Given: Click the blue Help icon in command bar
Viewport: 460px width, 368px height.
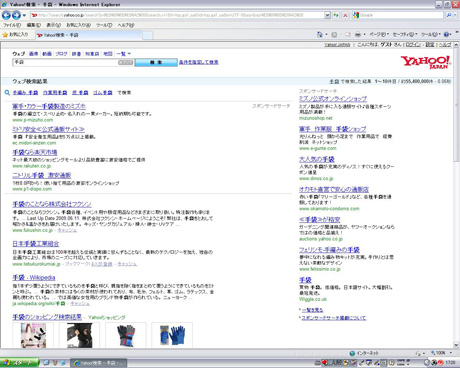Looking at the screenshot, I should click(447, 34).
